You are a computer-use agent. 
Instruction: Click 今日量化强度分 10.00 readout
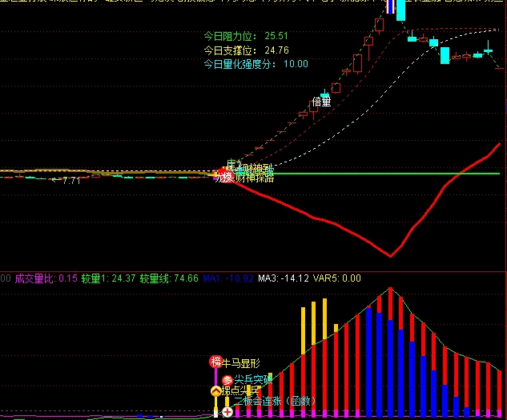(256, 64)
